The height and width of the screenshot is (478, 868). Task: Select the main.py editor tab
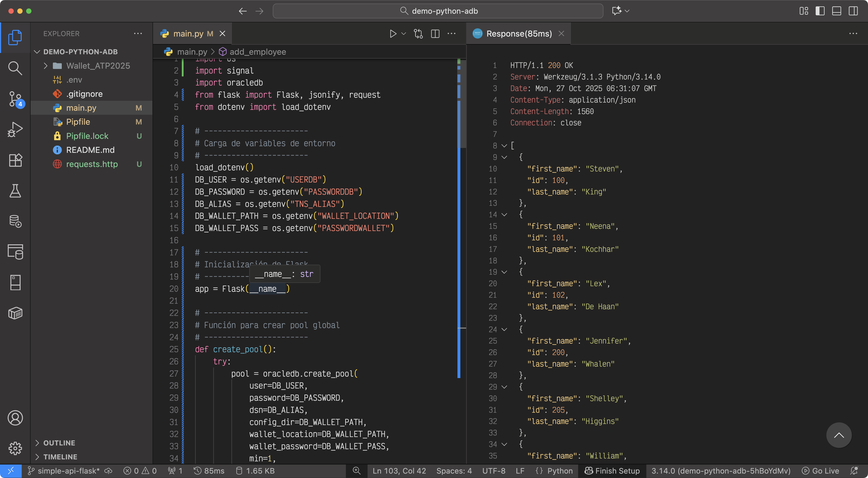pyautogui.click(x=188, y=34)
